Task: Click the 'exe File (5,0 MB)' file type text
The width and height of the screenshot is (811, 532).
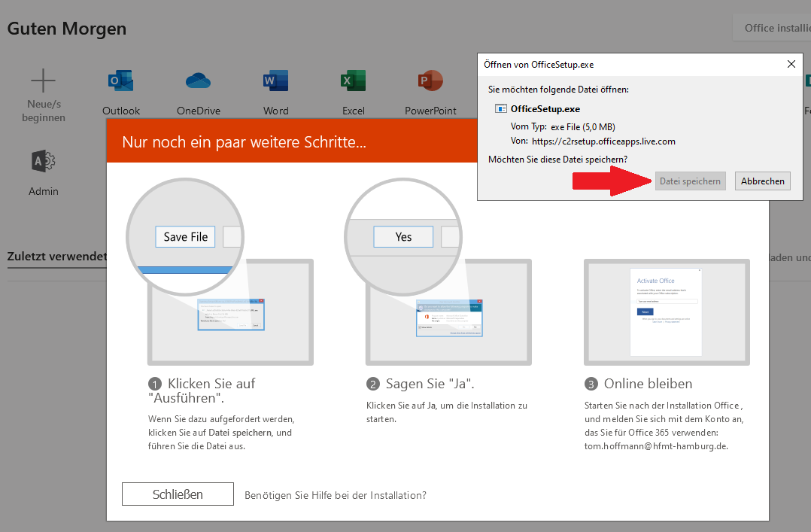Action: 583,126
